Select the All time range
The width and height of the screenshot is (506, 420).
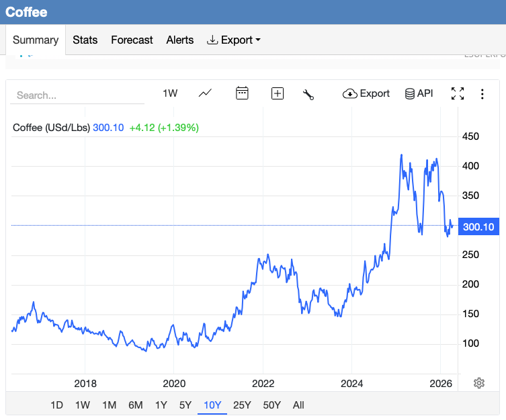coord(298,405)
